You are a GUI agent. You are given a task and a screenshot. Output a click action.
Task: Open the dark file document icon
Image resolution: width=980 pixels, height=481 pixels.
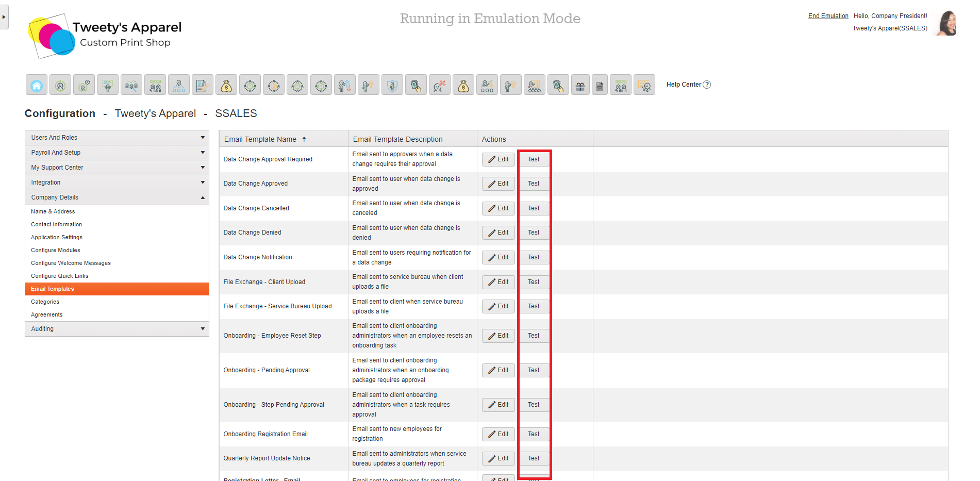click(600, 85)
